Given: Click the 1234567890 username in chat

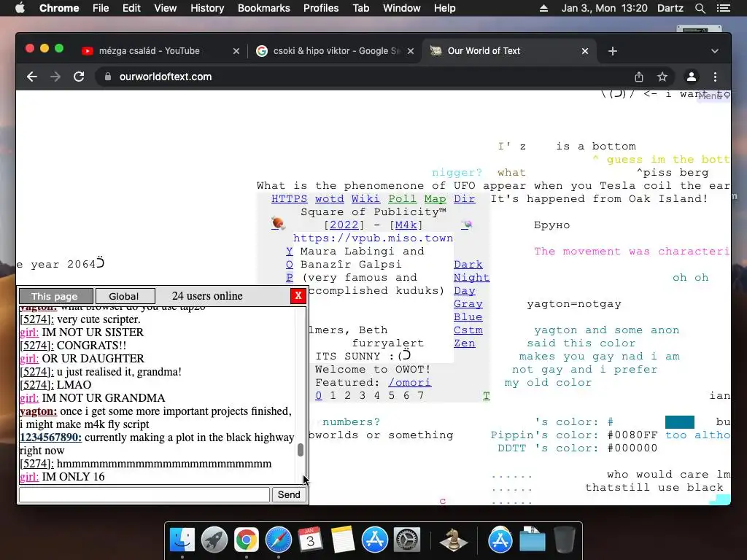Looking at the screenshot, I should click(x=50, y=437).
